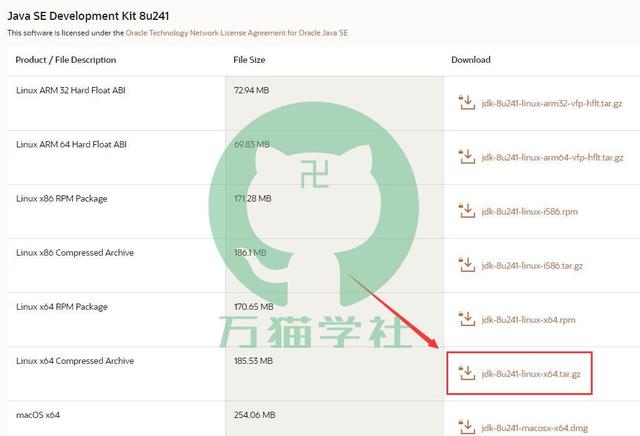Download the jdk-8u241-linux-i586.rpm link
The width and height of the screenshot is (640, 436).
[530, 211]
